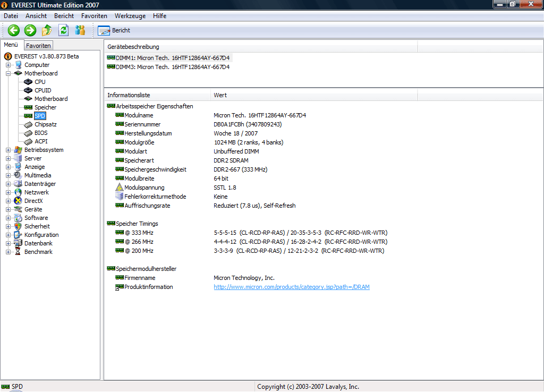Click the Datenträger drive icon

[18, 184]
